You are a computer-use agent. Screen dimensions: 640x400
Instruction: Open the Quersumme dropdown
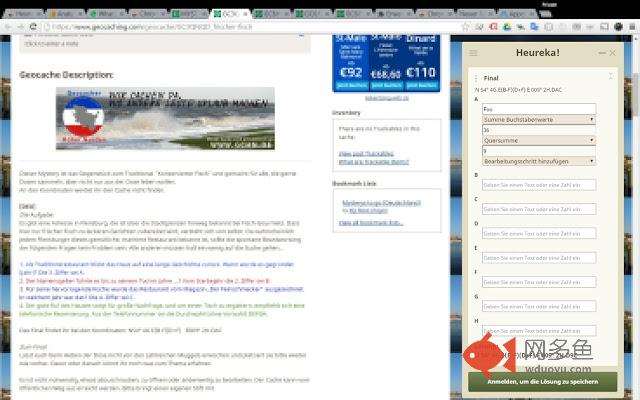click(539, 140)
